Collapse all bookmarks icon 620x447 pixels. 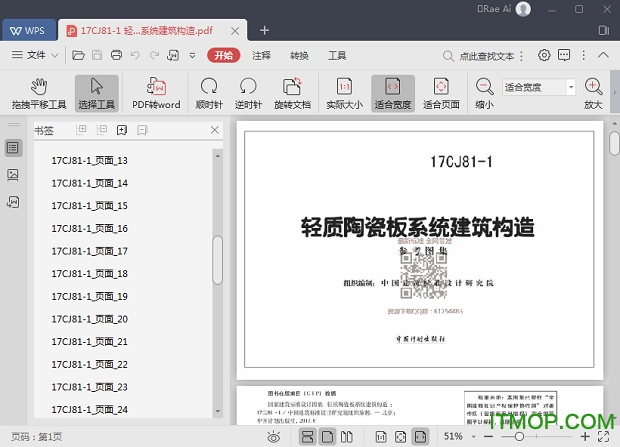click(x=102, y=130)
